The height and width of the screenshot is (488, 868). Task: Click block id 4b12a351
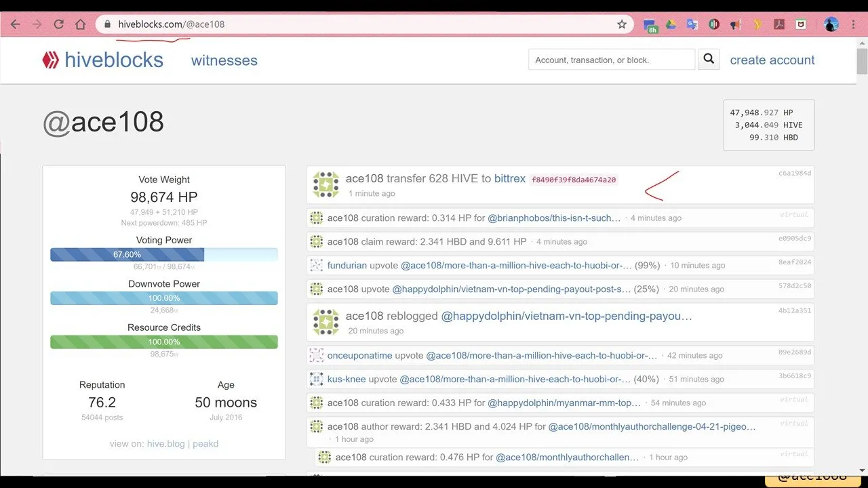[795, 311]
